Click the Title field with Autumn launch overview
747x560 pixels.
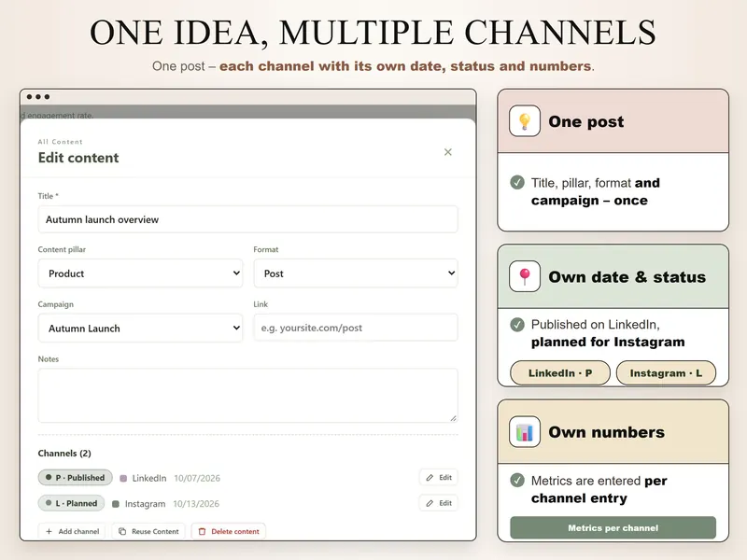click(x=247, y=219)
